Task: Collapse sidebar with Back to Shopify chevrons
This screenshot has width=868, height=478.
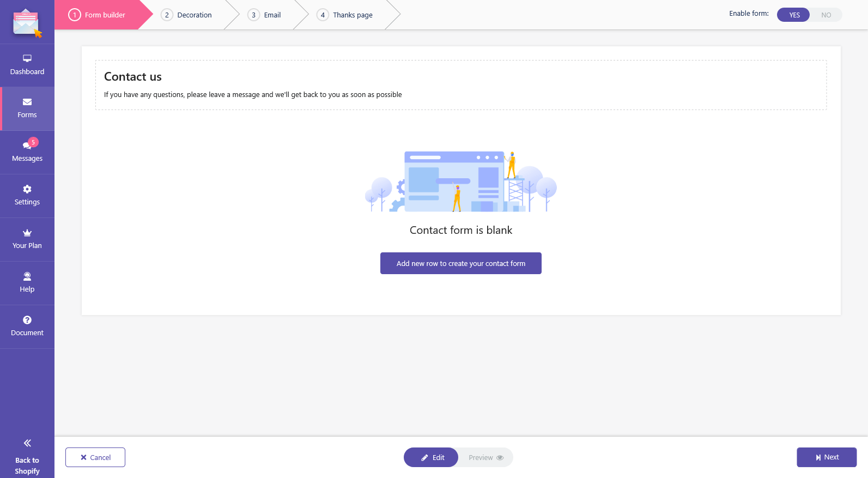Action: 27,443
